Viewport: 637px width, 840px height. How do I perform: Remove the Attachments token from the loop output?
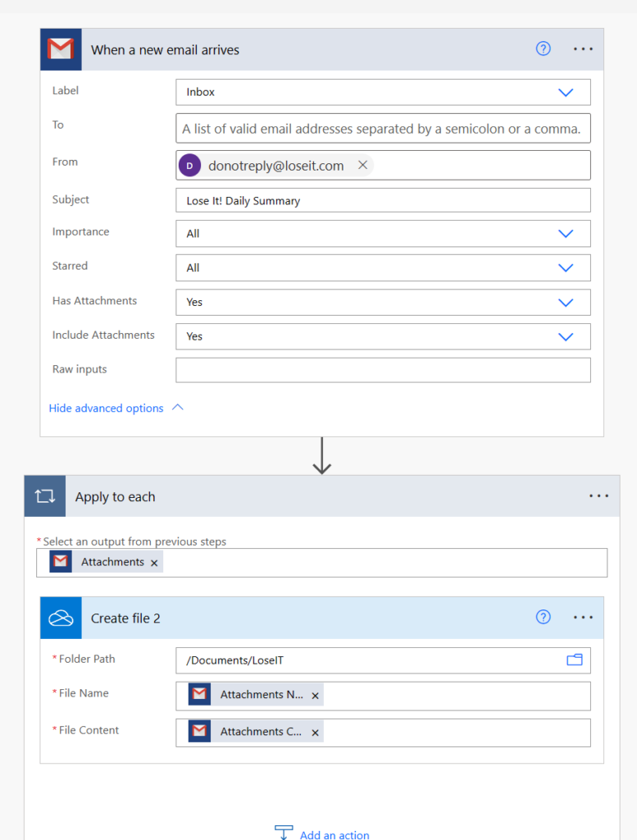(154, 563)
